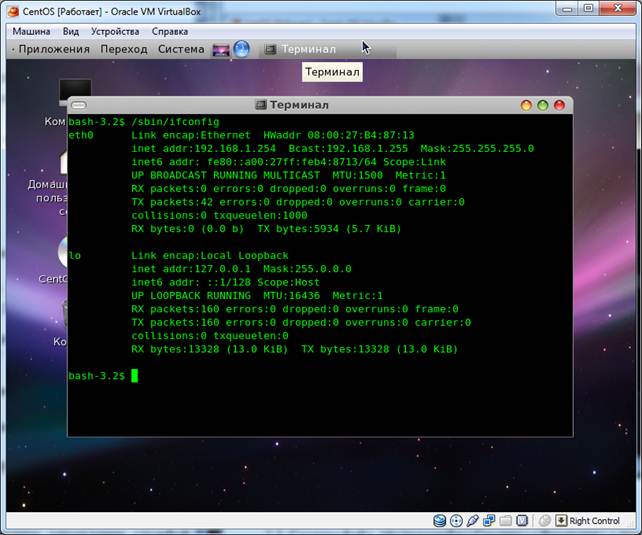Click RX bytes:13328 text
The height and width of the screenshot is (535, 642).
tap(175, 349)
